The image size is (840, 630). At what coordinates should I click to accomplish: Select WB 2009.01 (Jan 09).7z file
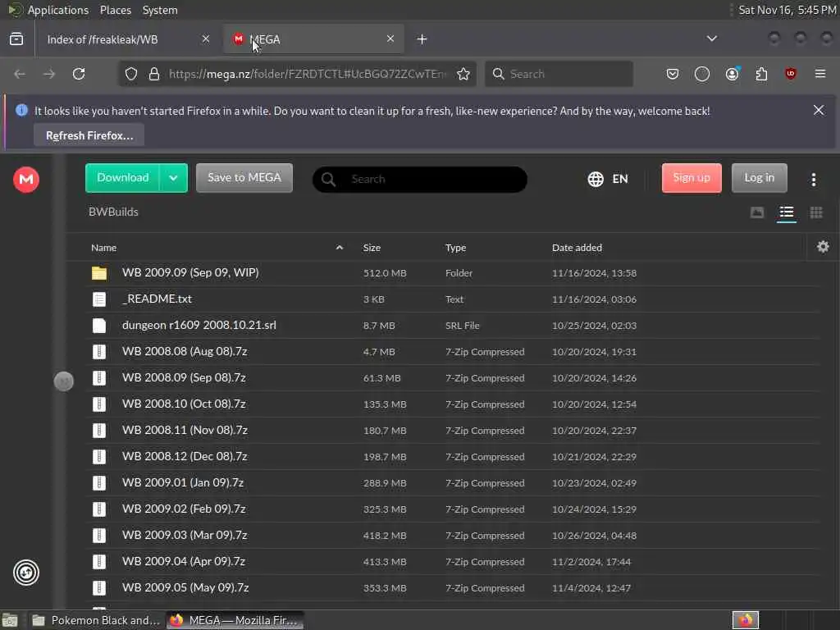pyautogui.click(x=453, y=483)
